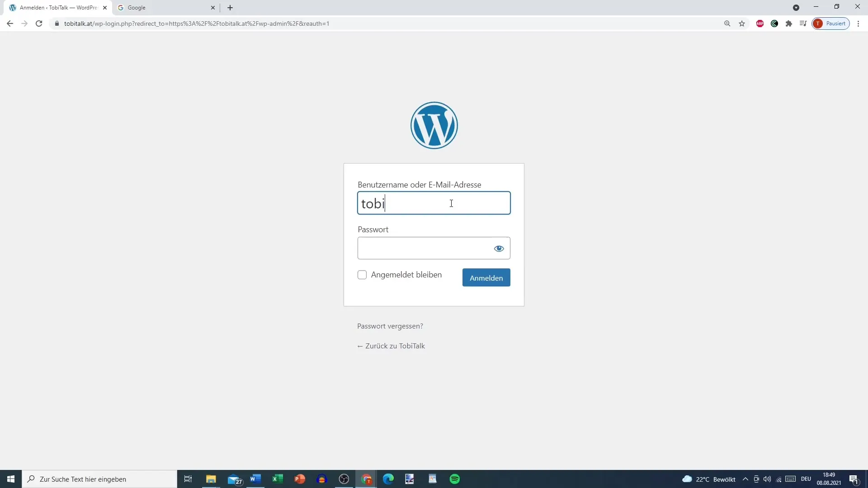Image resolution: width=868 pixels, height=488 pixels.
Task: Tick the Angemeldet bleiben checkbox
Action: 362,275
